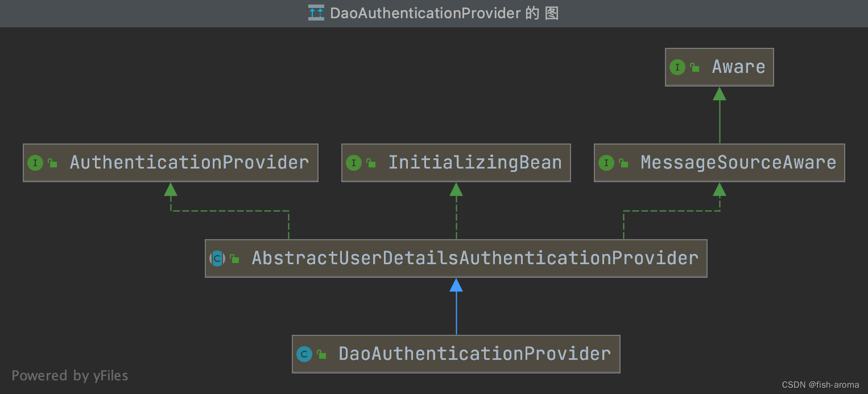
Task: Select the InitializingBean node label
Action: [475, 163]
